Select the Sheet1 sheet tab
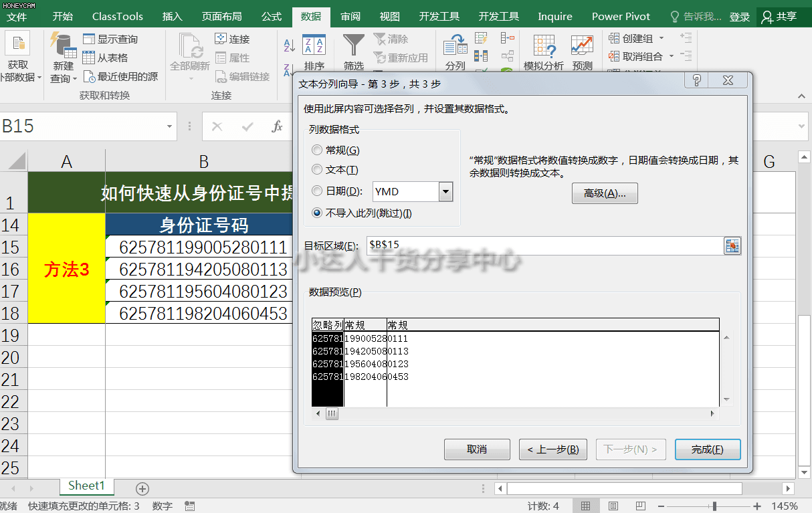The width and height of the screenshot is (812, 513). 87,486
